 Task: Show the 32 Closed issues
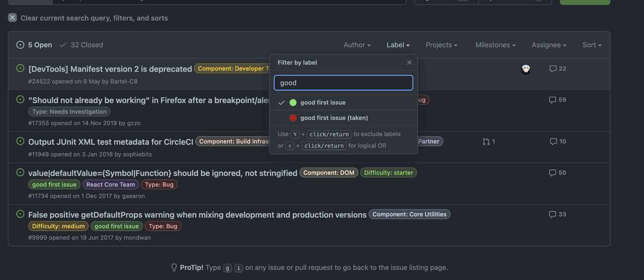[x=82, y=45]
